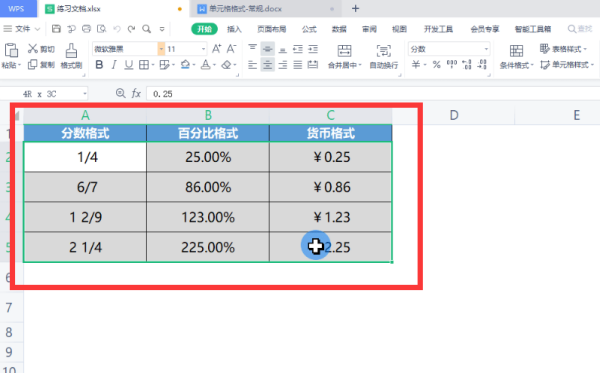Increase indent in cell
The image size is (600, 373).
313,49
